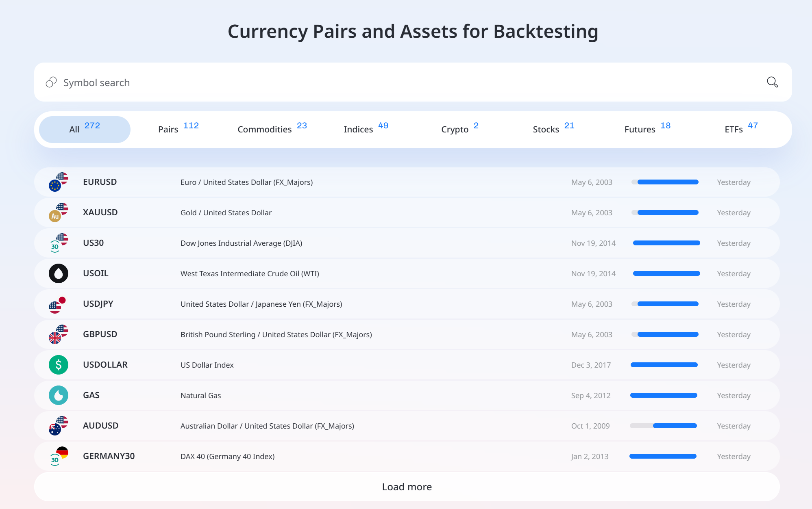Screen dimensions: 812x509
Task: Click the GAS teal flame icon
Action: point(59,395)
